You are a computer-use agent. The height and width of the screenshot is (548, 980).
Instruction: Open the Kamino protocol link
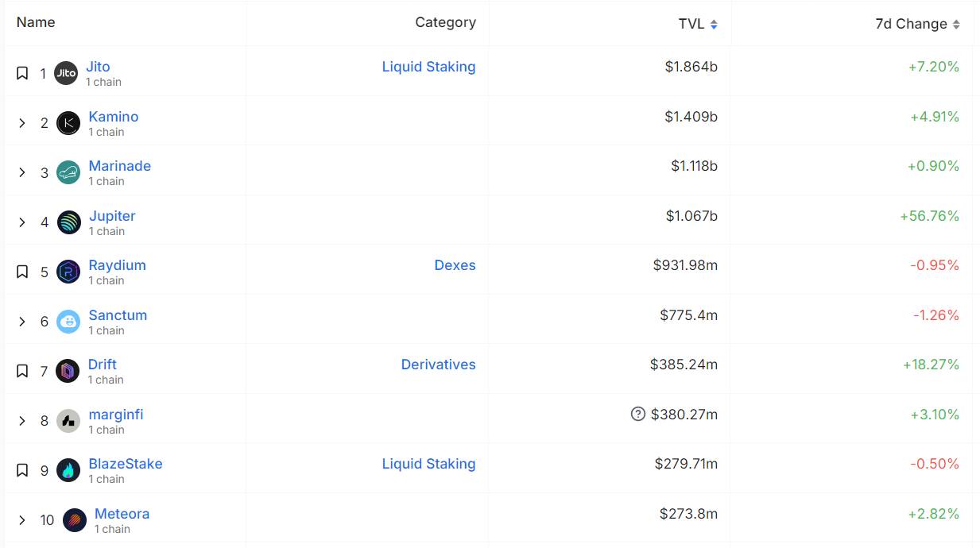click(114, 117)
